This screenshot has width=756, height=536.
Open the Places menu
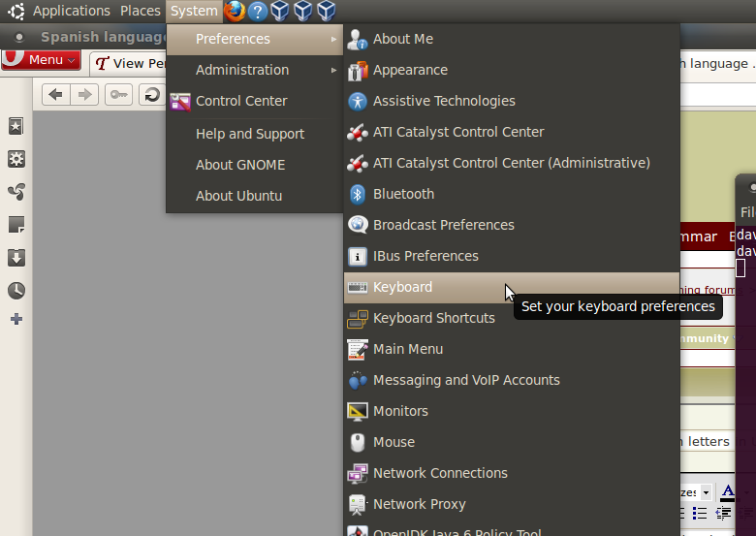[141, 11]
